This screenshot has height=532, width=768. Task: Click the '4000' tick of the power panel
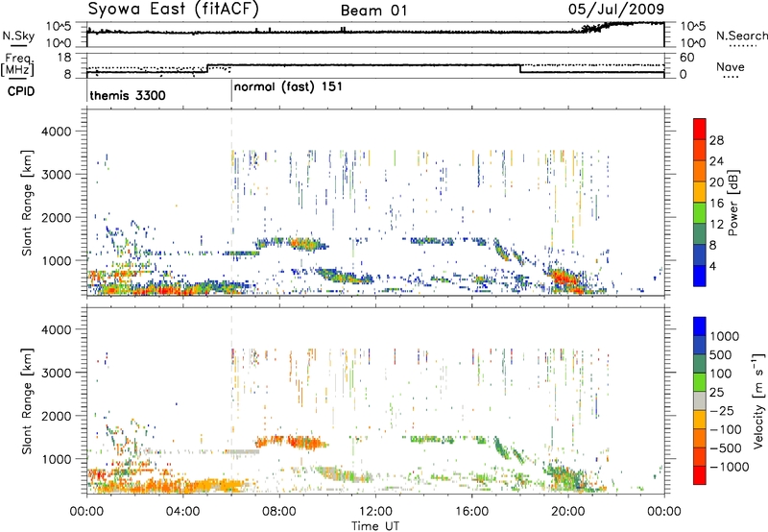point(57,132)
